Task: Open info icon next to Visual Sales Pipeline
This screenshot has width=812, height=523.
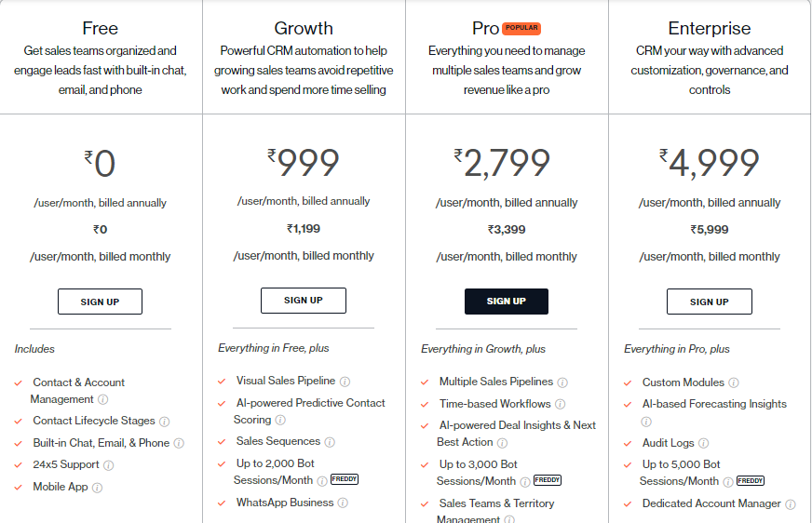Action: [345, 382]
